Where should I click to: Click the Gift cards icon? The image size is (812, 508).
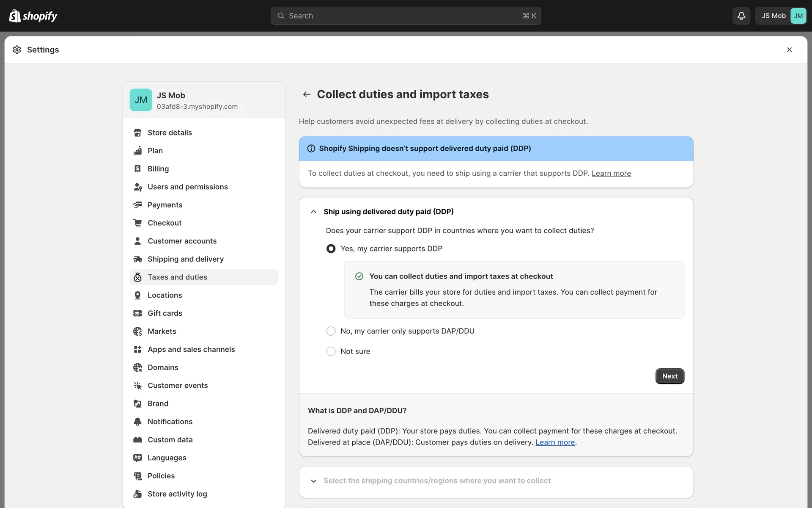pyautogui.click(x=137, y=313)
